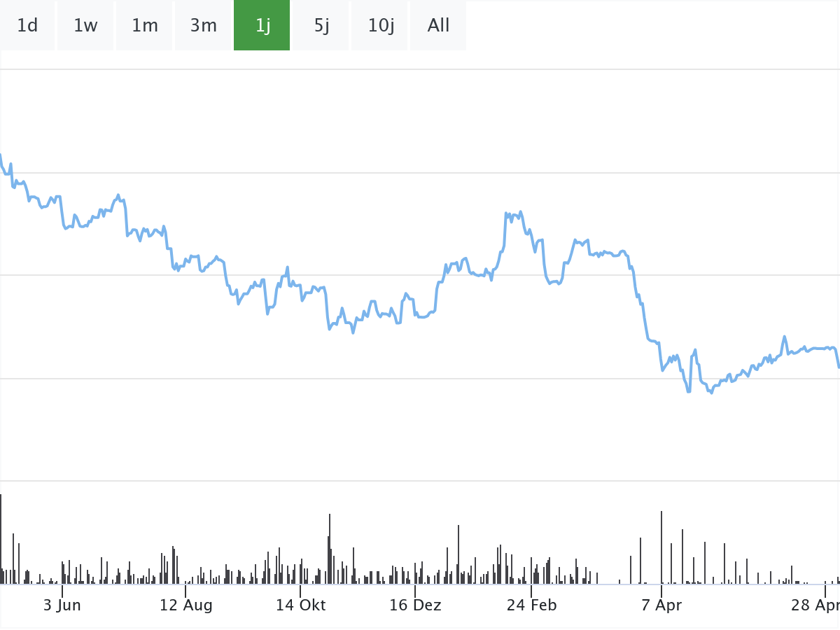Switch to the 1w range tab
Screen dimensions: 840x630
pos(85,26)
